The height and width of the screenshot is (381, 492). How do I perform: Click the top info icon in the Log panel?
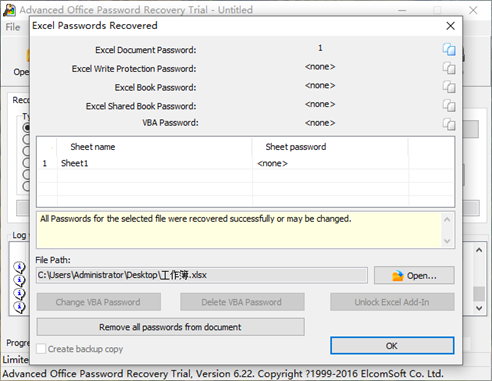[x=20, y=267]
